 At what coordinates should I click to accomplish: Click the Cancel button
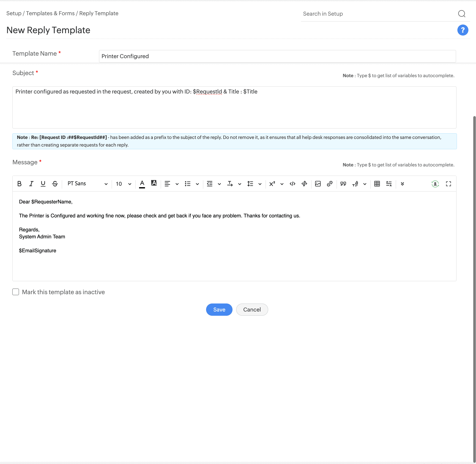coord(252,309)
